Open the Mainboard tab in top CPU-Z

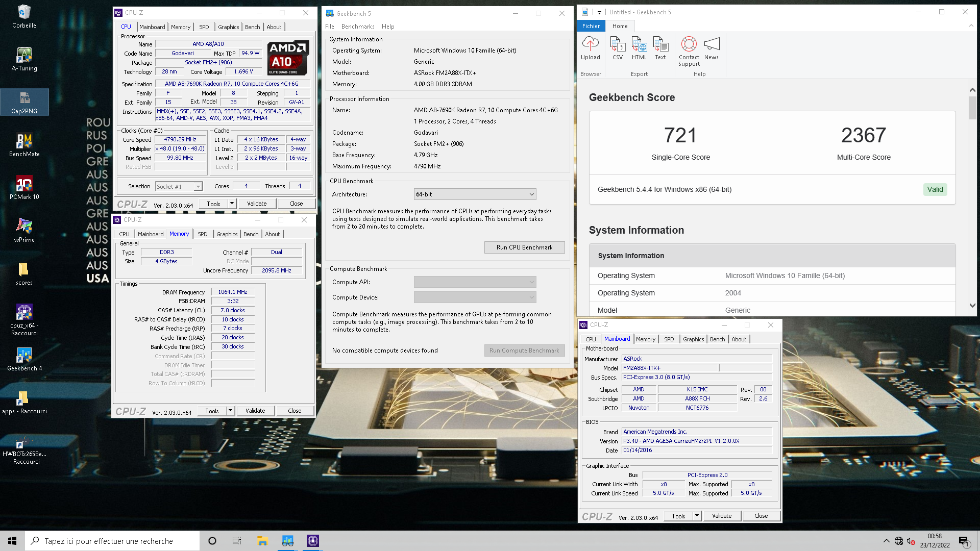coord(152,27)
